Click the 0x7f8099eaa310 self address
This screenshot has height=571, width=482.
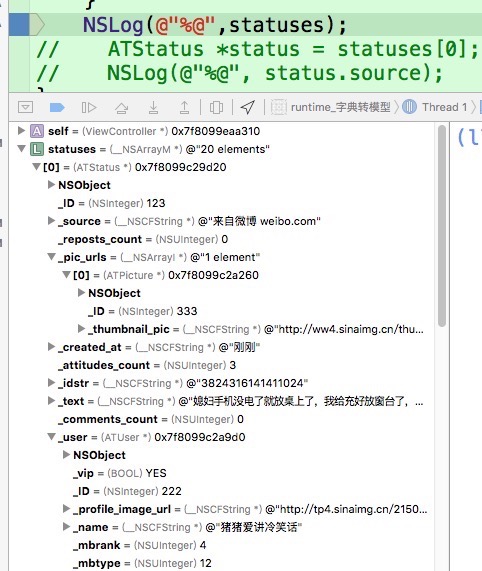216,131
